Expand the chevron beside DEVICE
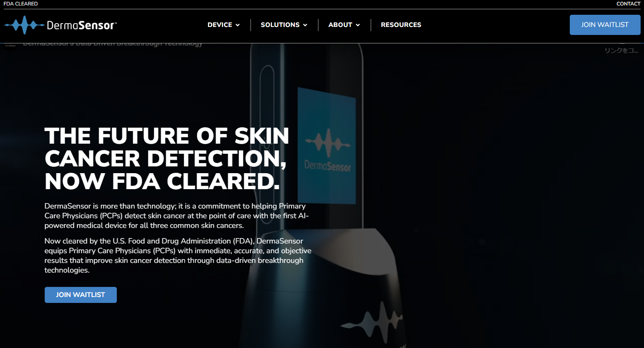 pos(238,25)
